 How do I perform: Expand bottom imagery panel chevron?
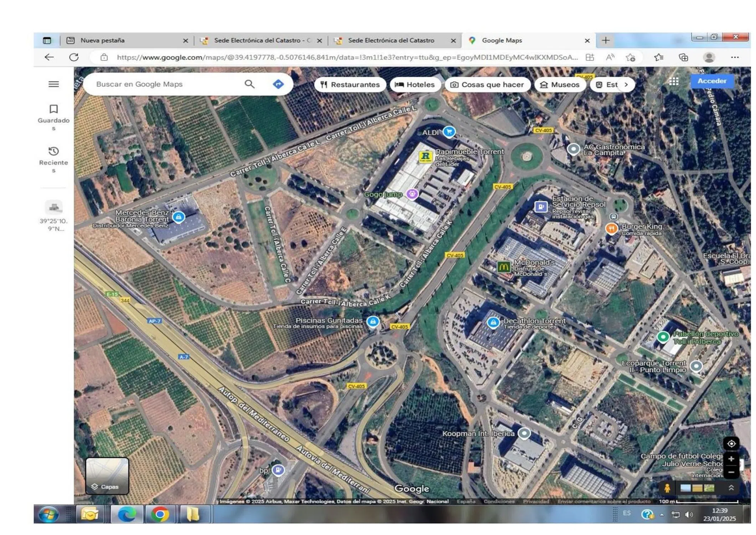(x=731, y=488)
